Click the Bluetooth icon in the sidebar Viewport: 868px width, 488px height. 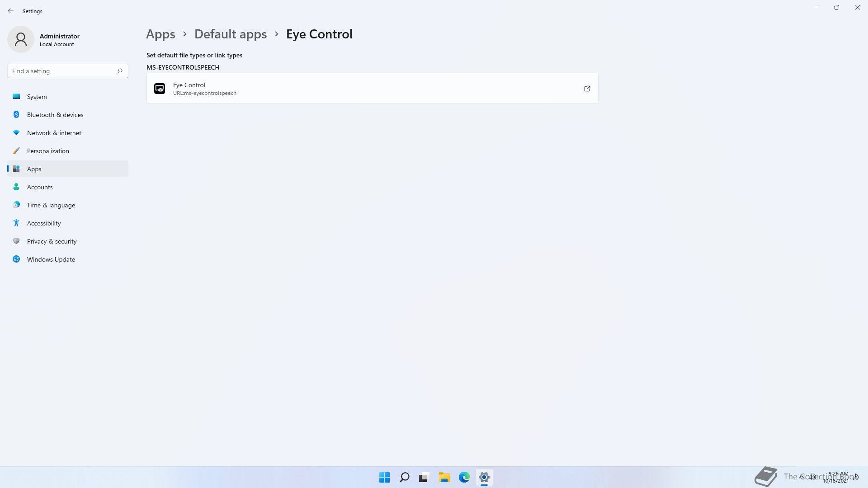tap(16, 114)
